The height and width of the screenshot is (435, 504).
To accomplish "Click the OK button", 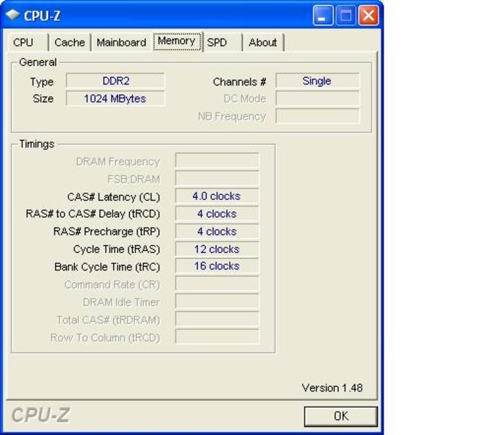I will pos(341,416).
